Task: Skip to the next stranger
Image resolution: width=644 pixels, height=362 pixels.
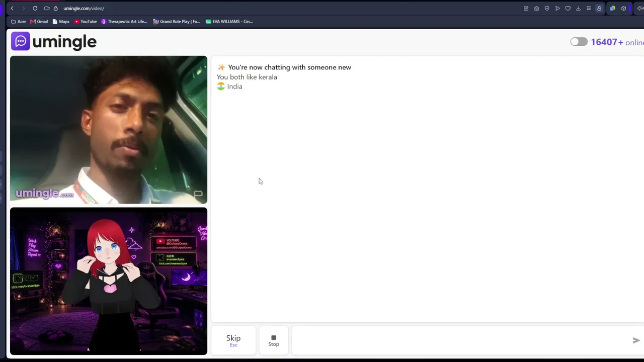Action: tap(233, 340)
